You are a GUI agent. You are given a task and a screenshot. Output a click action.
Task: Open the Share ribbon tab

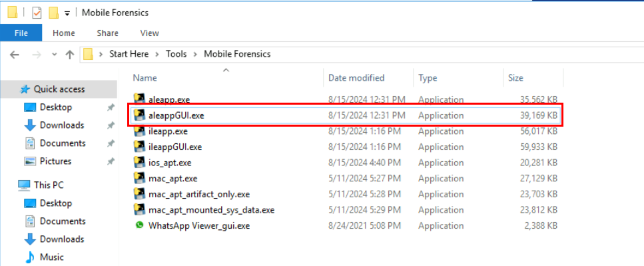coord(108,33)
